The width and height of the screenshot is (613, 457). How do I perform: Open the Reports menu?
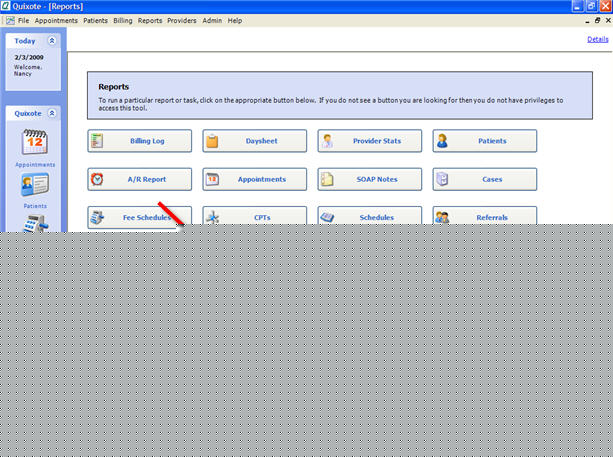click(x=150, y=20)
